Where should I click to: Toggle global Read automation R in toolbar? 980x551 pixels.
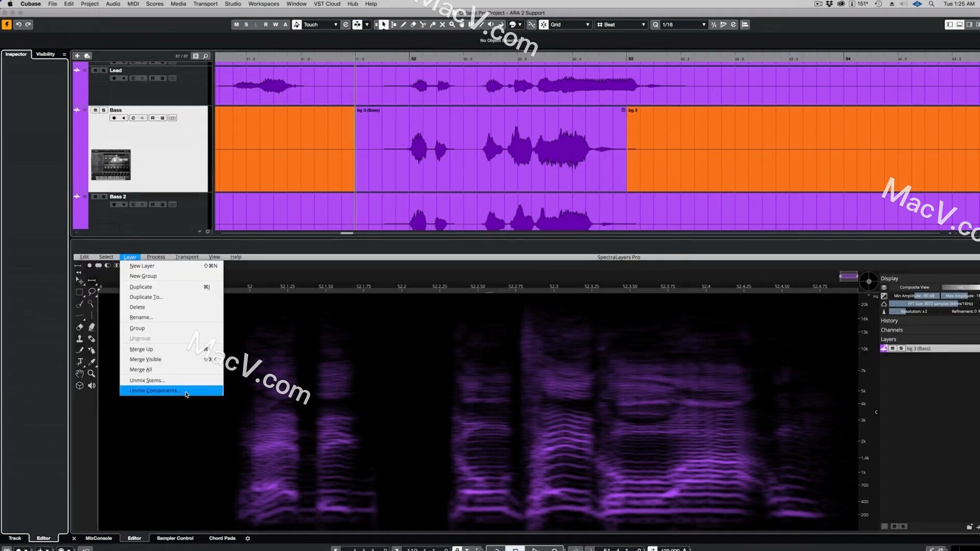pos(265,24)
